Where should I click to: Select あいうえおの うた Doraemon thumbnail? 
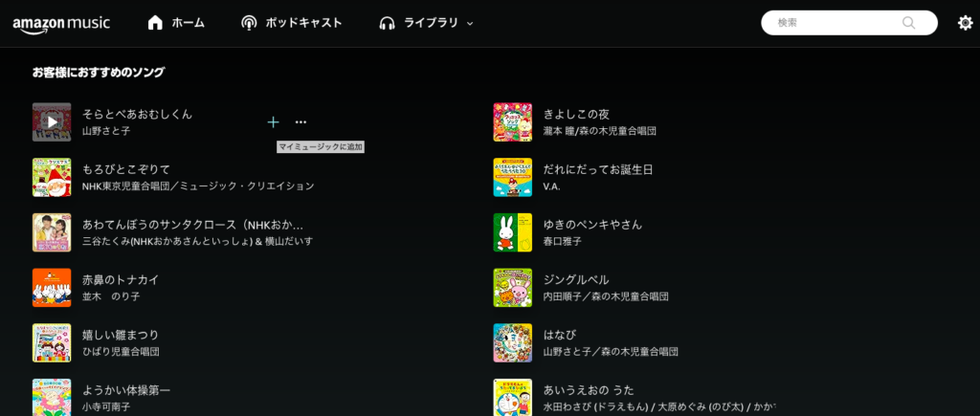(513, 397)
